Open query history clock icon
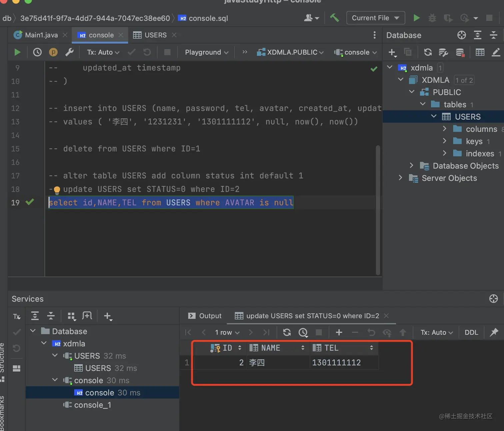Image resolution: width=504 pixels, height=431 pixels. click(x=37, y=52)
